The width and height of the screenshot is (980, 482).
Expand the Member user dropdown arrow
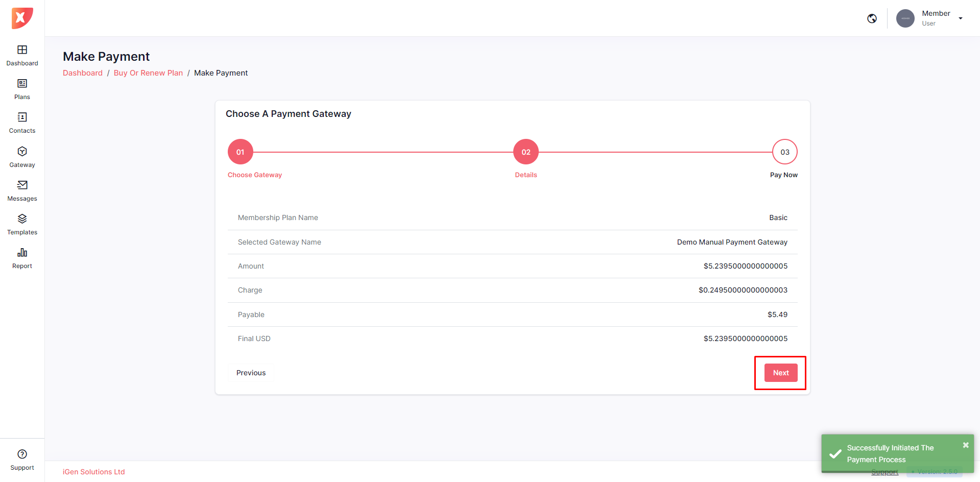click(961, 18)
